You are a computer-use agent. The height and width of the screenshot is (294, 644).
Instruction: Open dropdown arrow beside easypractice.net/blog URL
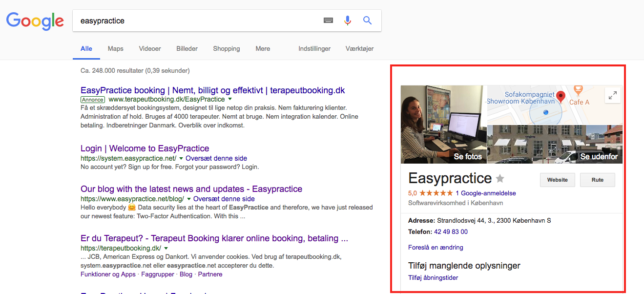point(188,199)
